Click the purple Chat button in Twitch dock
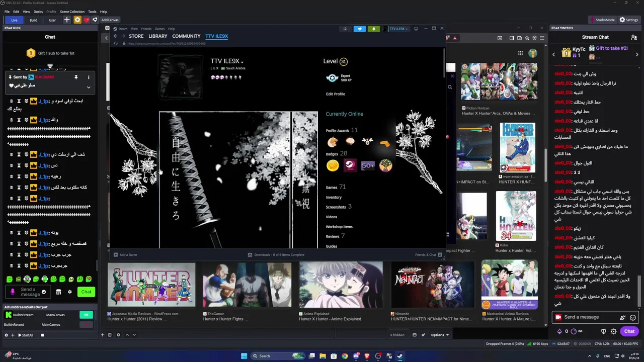 point(629,331)
